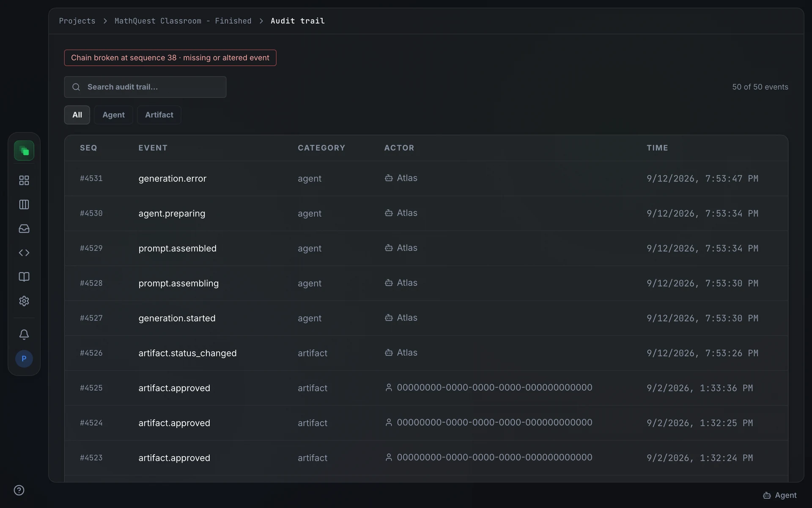812x508 pixels.
Task: Select the prompt.assembled event
Action: pyautogui.click(x=177, y=248)
